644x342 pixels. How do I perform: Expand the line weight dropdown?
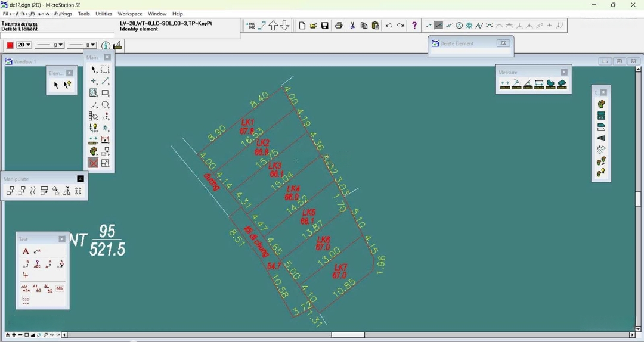click(x=82, y=45)
